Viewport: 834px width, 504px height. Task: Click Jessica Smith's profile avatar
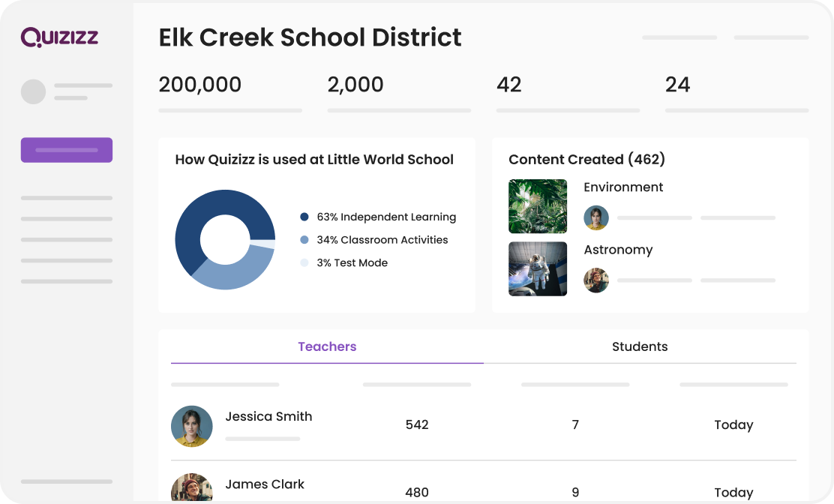tap(192, 426)
